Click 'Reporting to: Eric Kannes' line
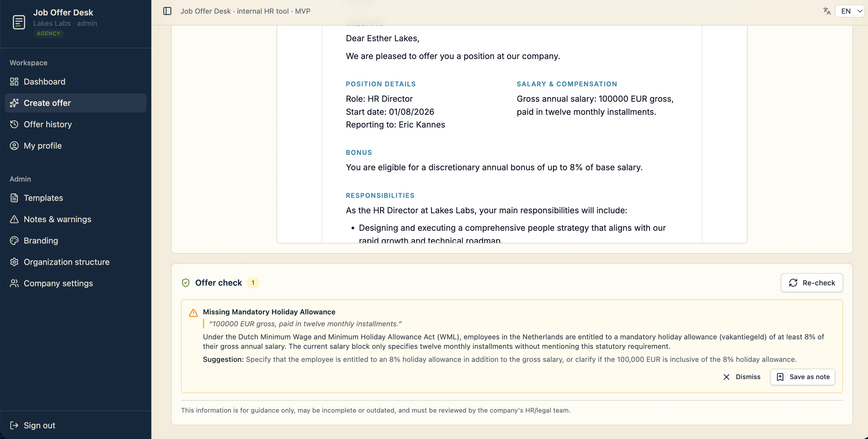Screen dimensions: 868x439 (x=395, y=125)
